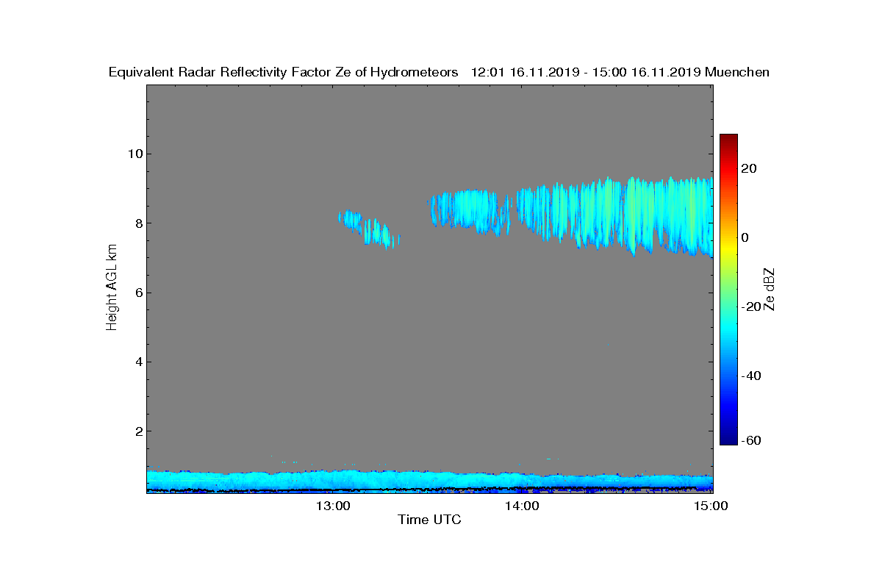This screenshot has width=882, height=588.
Task: Click the '8' height tick label
Action: 137,223
